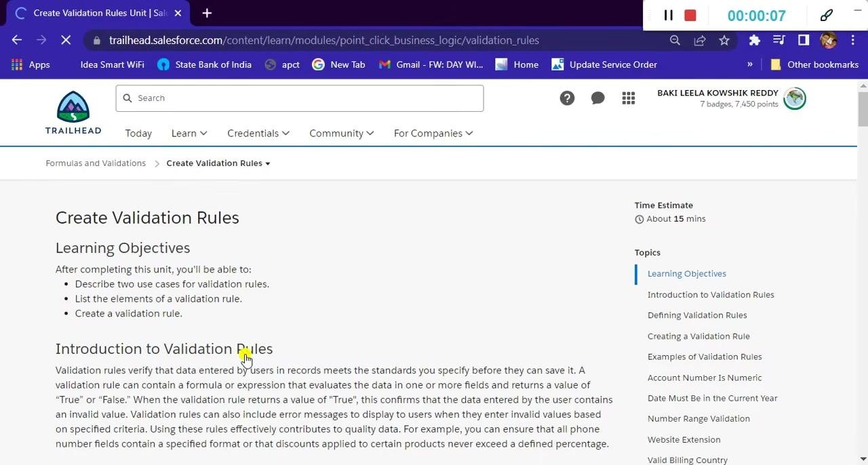Stop page loading with X icon
Image resolution: width=868 pixels, height=465 pixels.
pos(66,40)
